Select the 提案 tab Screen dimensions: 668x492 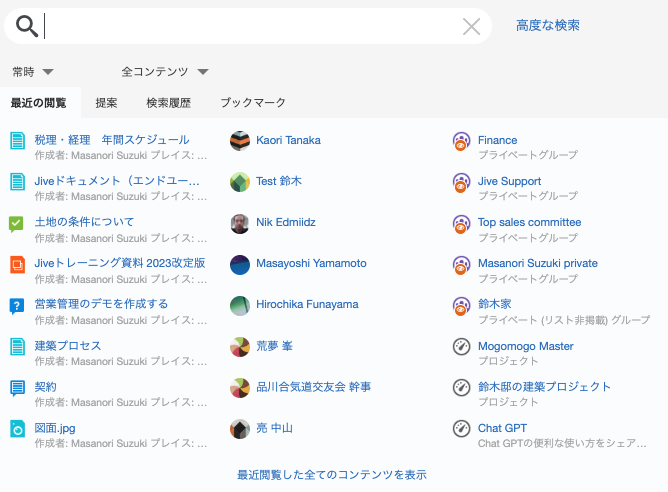(x=106, y=103)
